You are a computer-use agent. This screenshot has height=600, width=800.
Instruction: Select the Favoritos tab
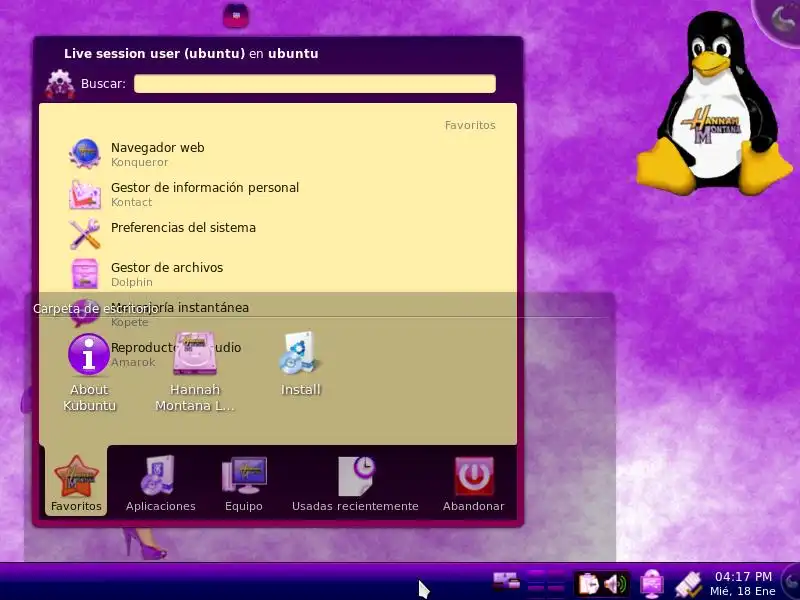(76, 483)
